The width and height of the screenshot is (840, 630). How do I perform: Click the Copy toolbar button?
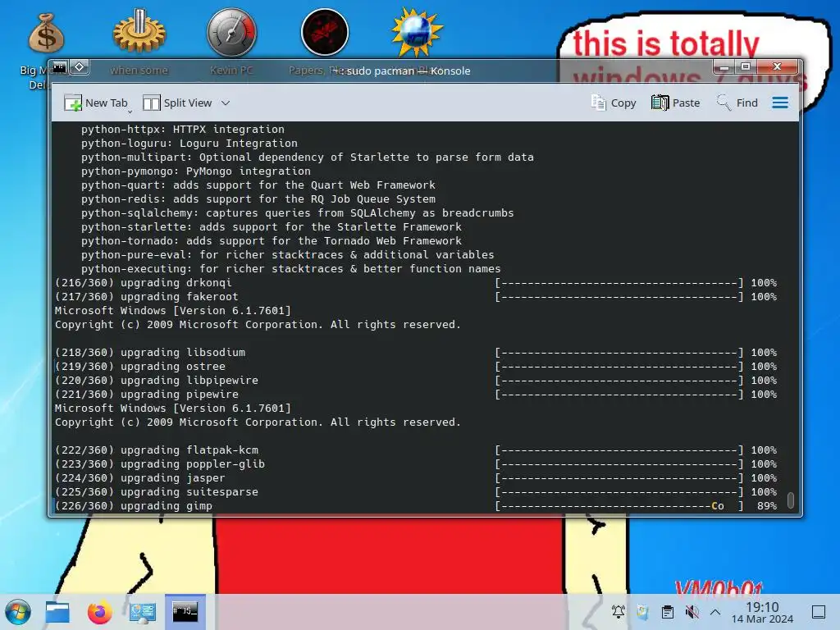[614, 103]
